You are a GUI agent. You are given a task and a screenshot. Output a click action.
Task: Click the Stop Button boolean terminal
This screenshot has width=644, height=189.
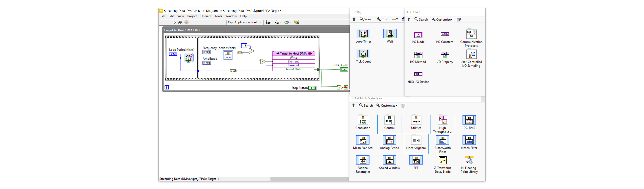[x=312, y=88]
